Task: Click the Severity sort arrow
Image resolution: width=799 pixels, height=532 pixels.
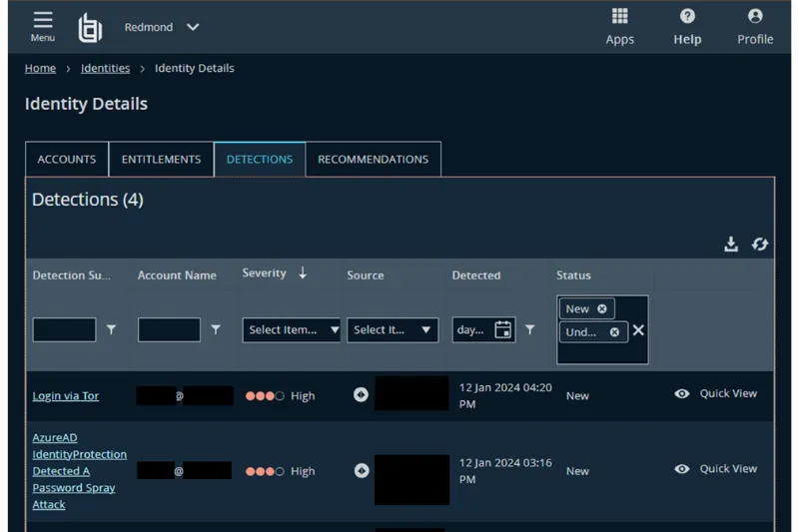Action: (x=303, y=272)
